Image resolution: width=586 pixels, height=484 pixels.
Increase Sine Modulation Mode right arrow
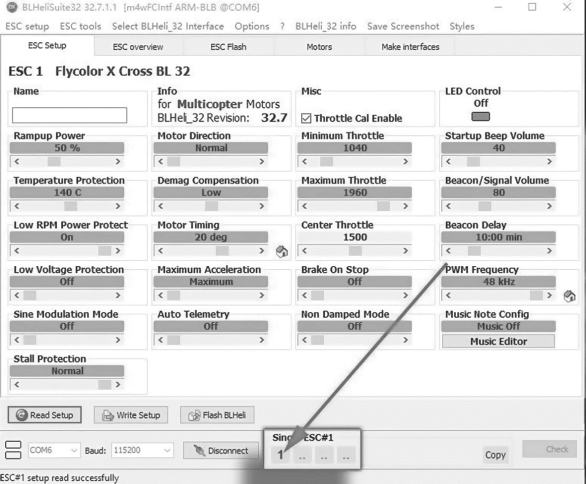(118, 340)
